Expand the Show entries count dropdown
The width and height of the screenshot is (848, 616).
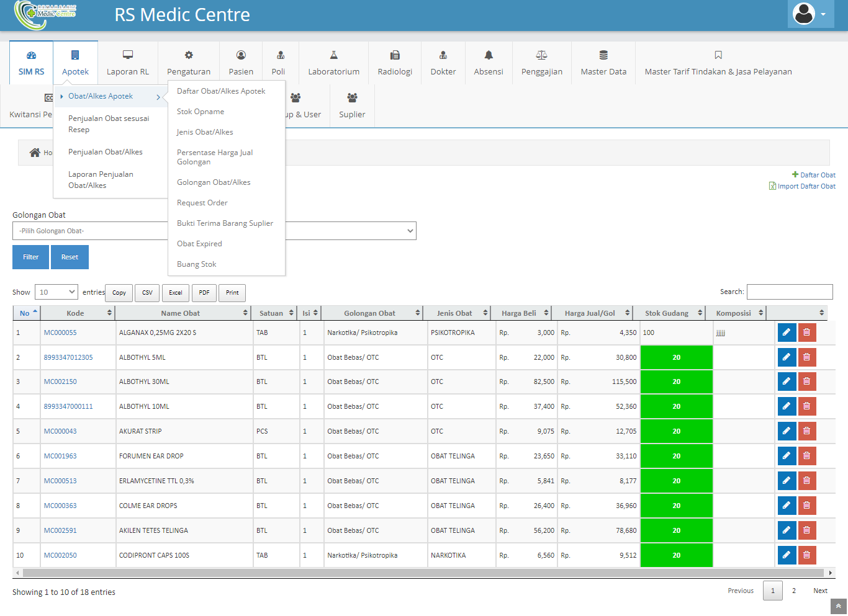[x=56, y=292]
